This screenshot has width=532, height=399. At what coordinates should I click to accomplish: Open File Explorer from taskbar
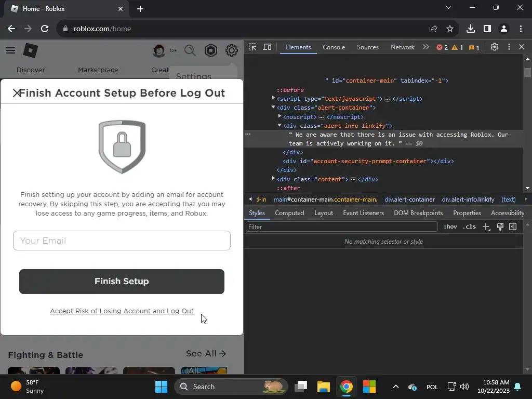tap(323, 387)
